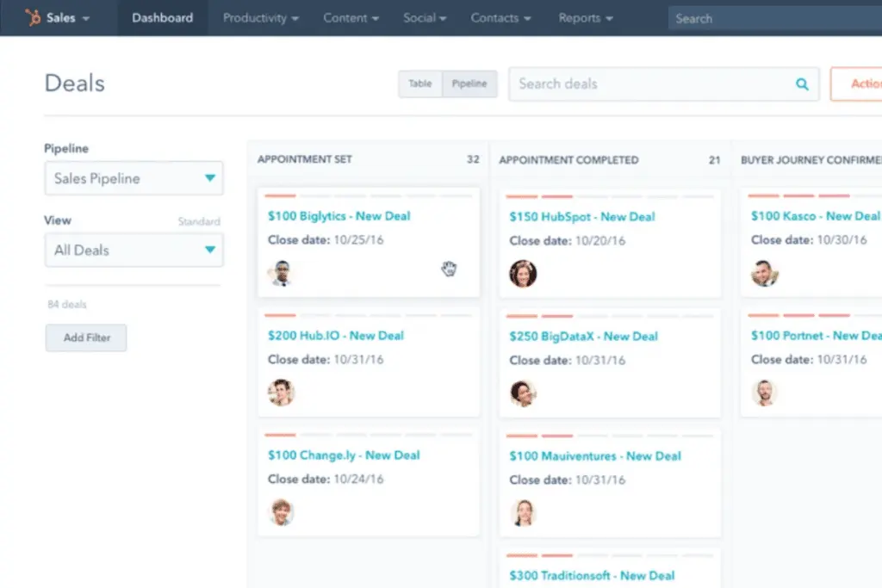
Task: Click the Actions button
Action: point(856,84)
